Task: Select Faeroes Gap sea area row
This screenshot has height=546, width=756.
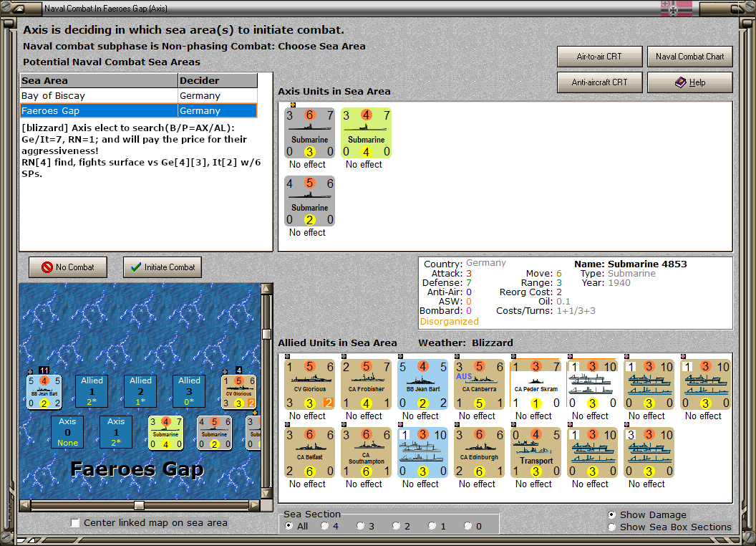Action: (139, 110)
